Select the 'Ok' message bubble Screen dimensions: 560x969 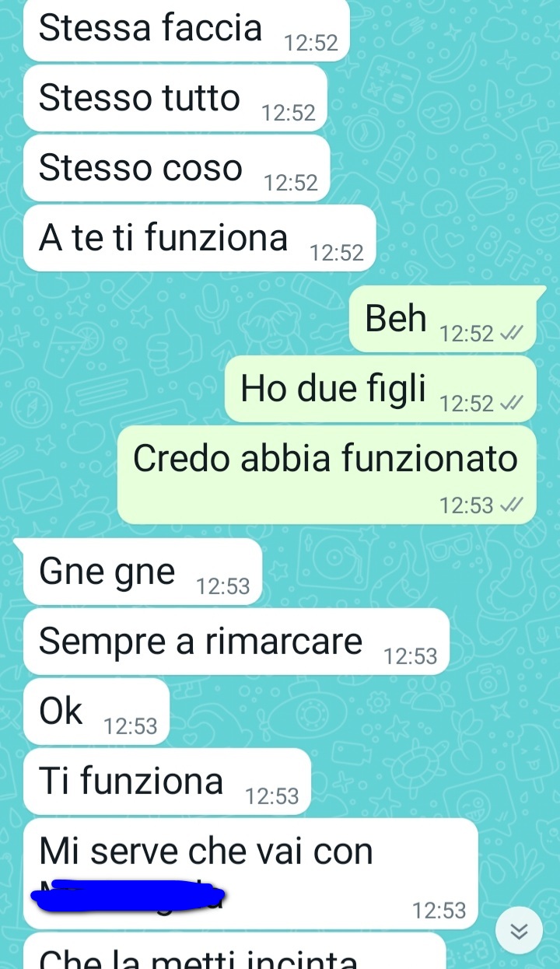[x=96, y=712]
